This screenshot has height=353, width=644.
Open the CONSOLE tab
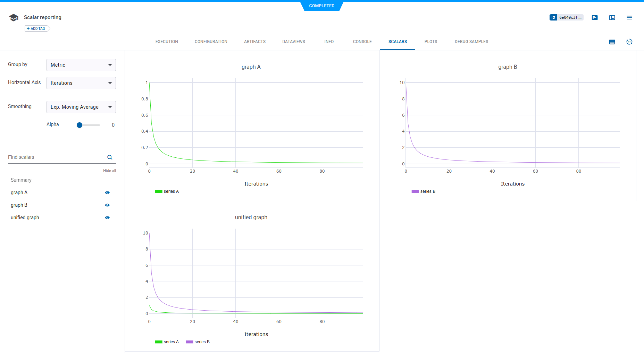click(x=362, y=42)
